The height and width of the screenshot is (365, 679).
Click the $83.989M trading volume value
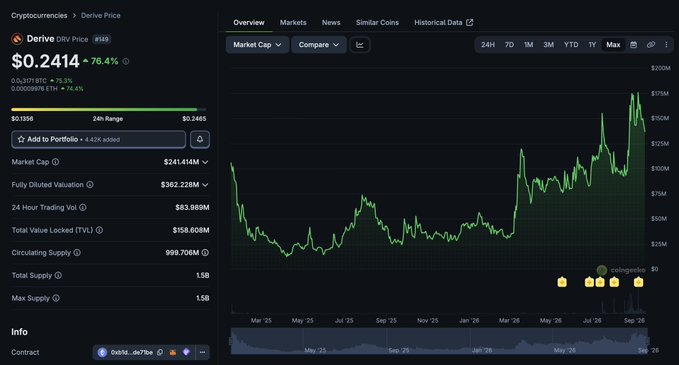tap(192, 207)
